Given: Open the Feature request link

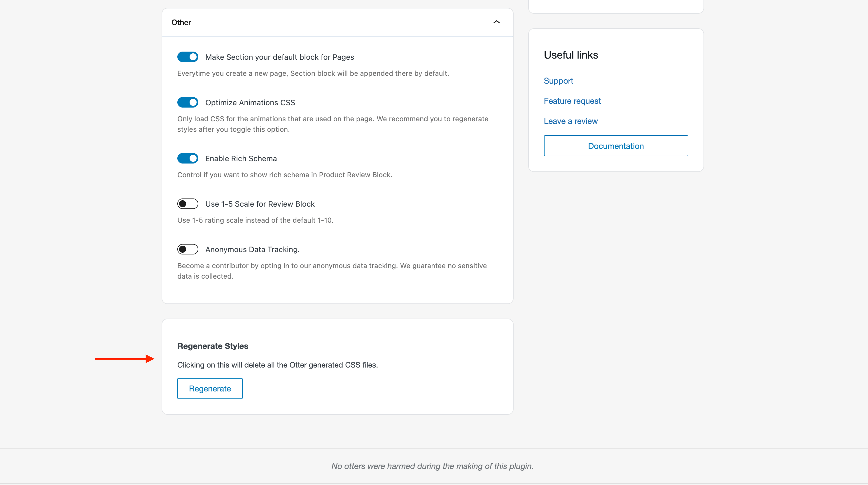Looking at the screenshot, I should click(x=572, y=101).
